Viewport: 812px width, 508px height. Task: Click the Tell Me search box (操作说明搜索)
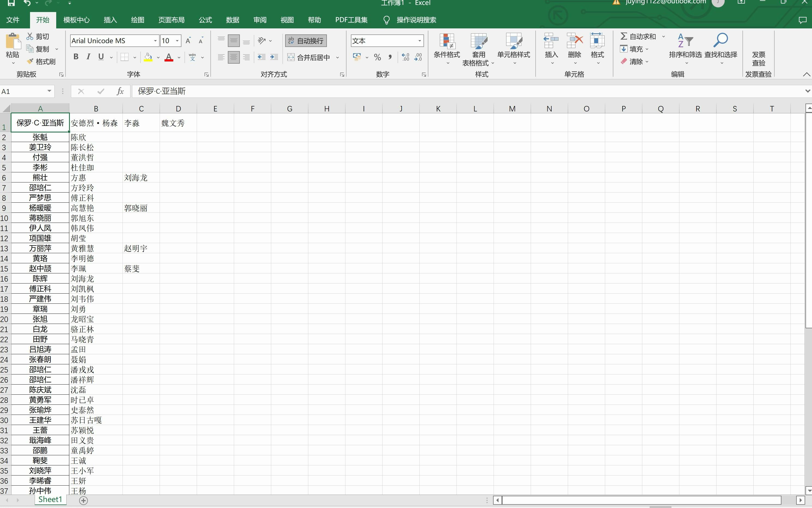416,20
